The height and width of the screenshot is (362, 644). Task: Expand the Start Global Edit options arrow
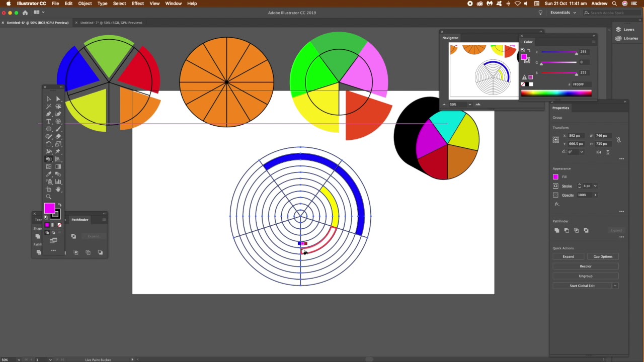[615, 286]
